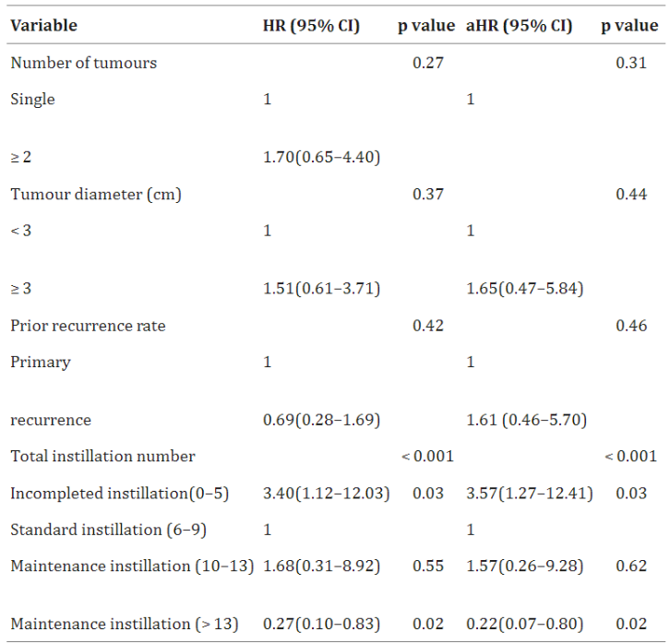This screenshot has width=670, height=644.
Task: Select the Prior recurrence rate row label
Action: click(x=88, y=326)
